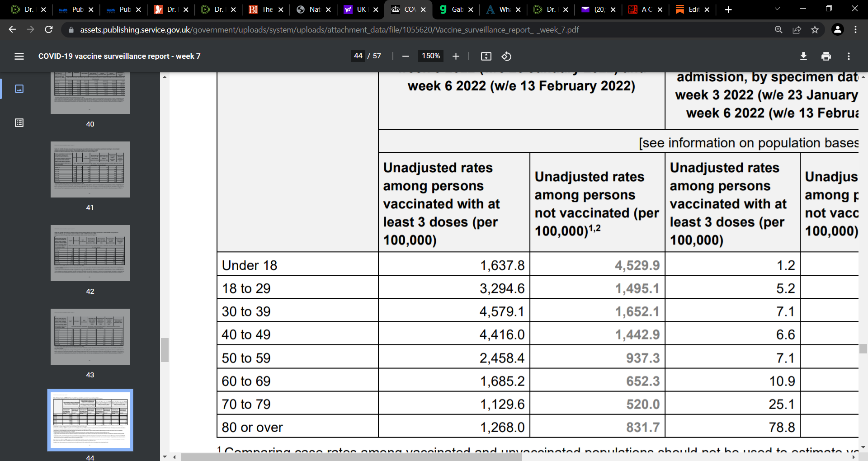Click the value 4,529.9
The image size is (868, 461).
(x=637, y=265)
